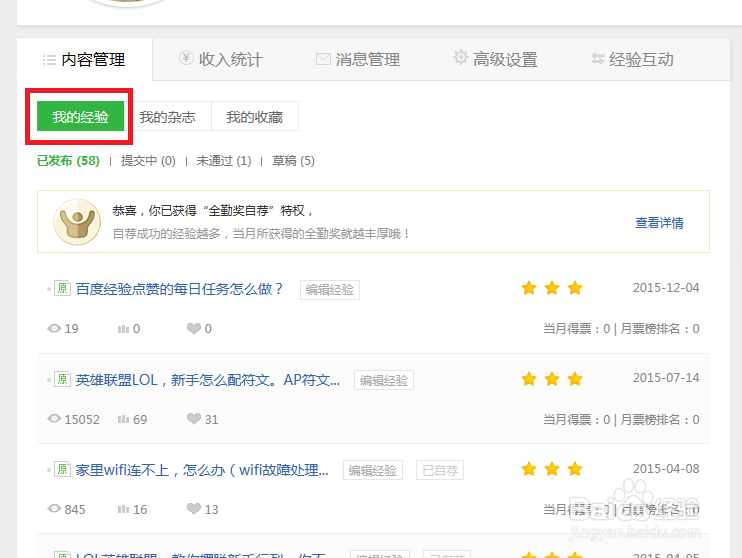Click the yen coin icon on 收入统计
742x558 pixels.
pyautogui.click(x=186, y=58)
